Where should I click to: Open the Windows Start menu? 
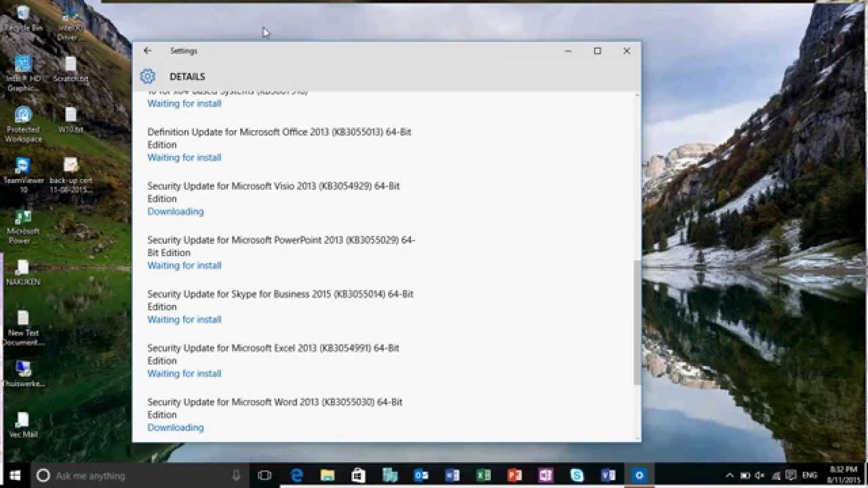15,475
